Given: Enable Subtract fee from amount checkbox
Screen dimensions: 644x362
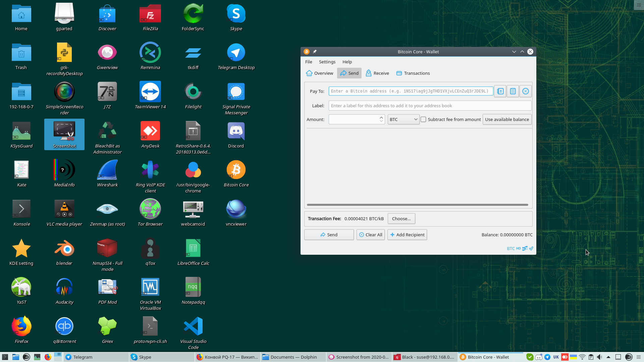Looking at the screenshot, I should pos(424,119).
